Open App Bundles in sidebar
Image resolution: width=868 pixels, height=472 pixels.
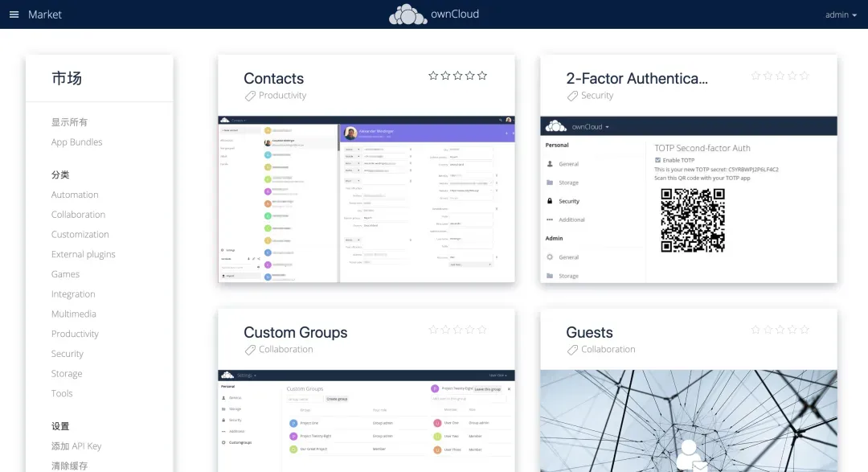tap(77, 142)
